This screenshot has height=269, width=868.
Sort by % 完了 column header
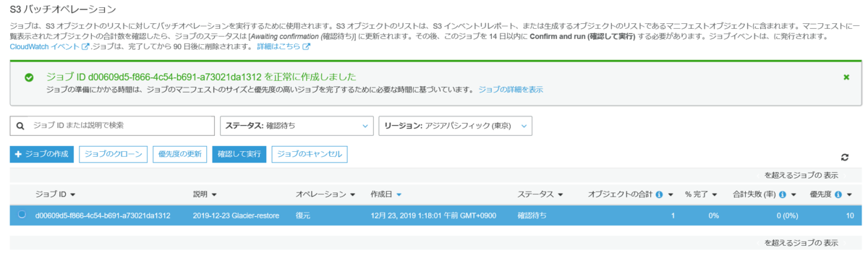click(x=701, y=195)
